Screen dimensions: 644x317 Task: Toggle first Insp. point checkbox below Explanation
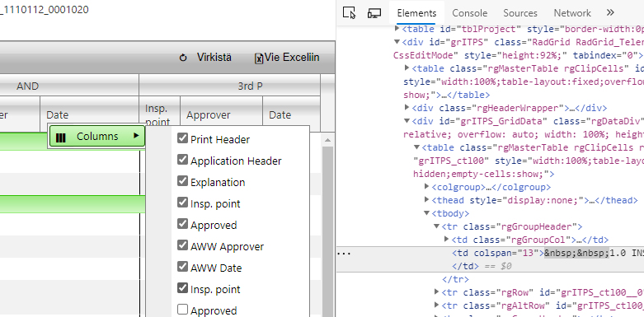pos(182,203)
